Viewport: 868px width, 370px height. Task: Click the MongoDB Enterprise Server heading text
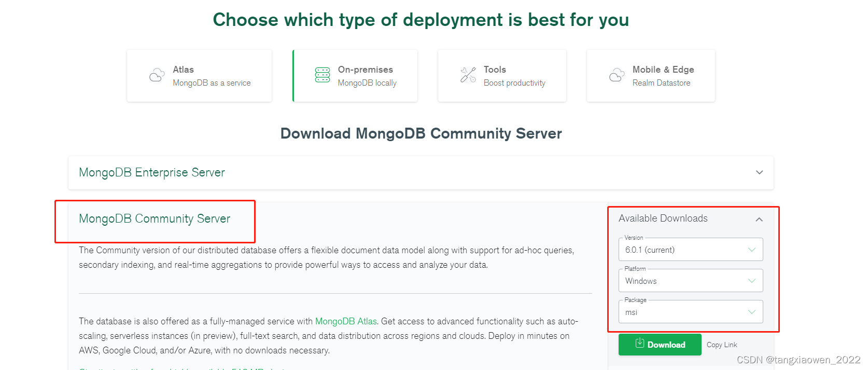(x=152, y=172)
